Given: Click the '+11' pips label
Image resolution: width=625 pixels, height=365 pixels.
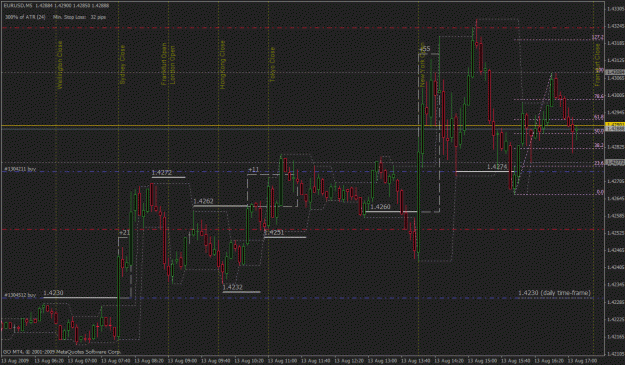Looking at the screenshot, I should click(x=254, y=169).
